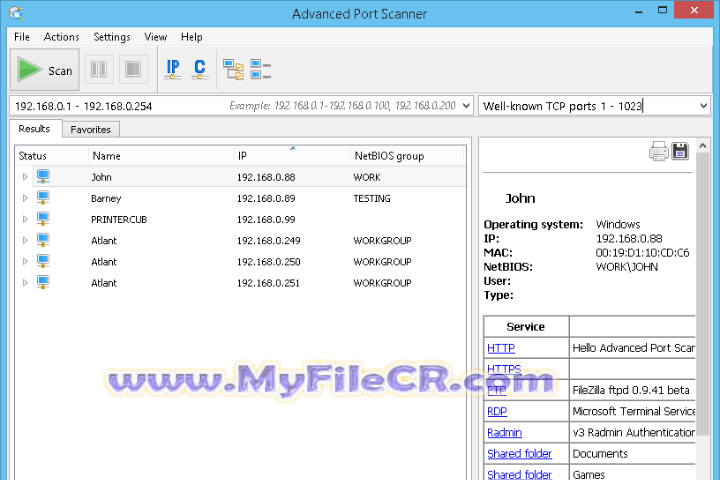Click computer icon for 192.168.0.251
The image size is (720, 480).
pos(43,282)
